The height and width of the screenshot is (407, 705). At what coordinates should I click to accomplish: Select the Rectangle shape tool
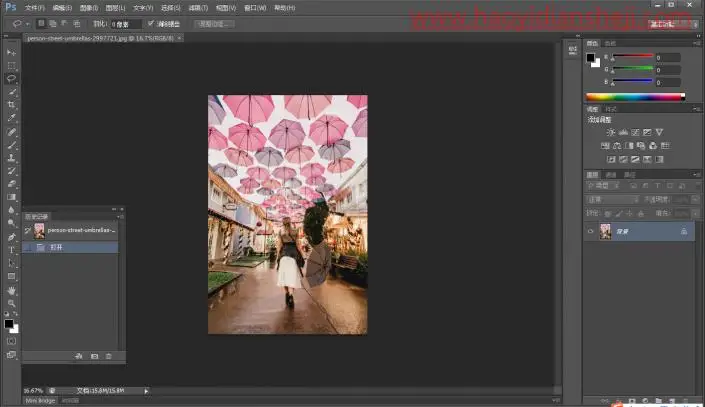[x=11, y=276]
